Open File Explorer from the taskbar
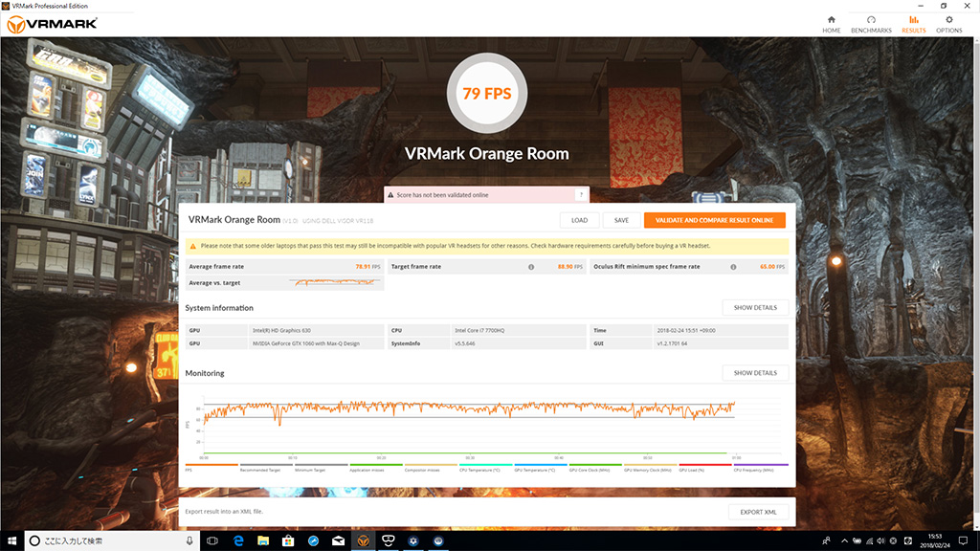This screenshot has height=551, width=980. [263, 541]
